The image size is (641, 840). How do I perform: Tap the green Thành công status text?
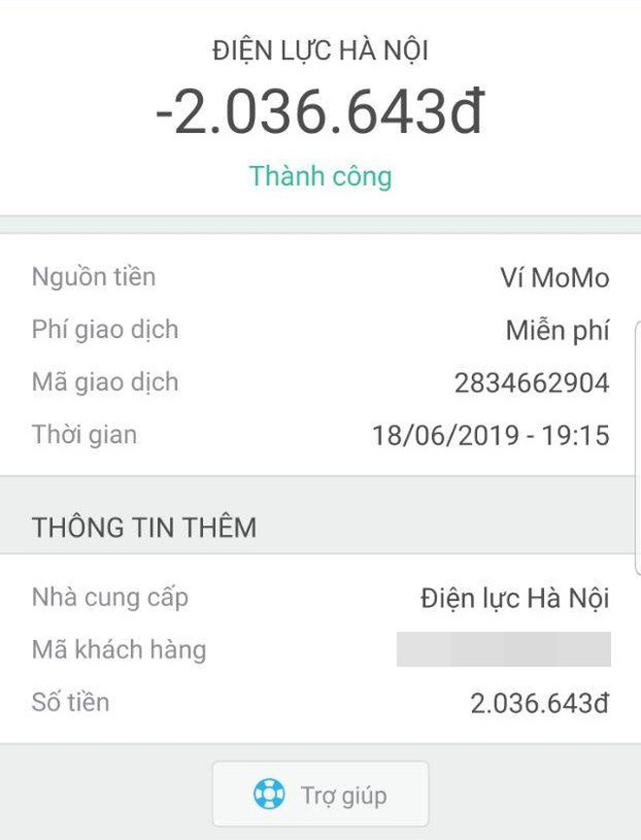[x=320, y=177]
